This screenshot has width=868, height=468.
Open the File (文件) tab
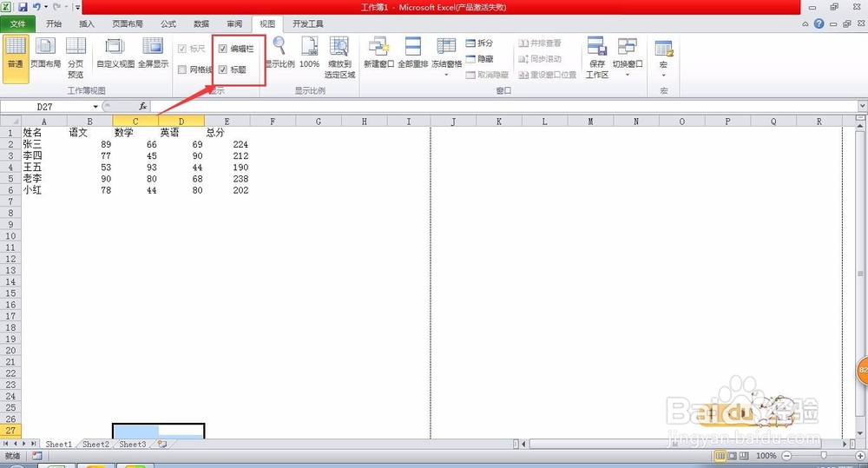[17, 23]
